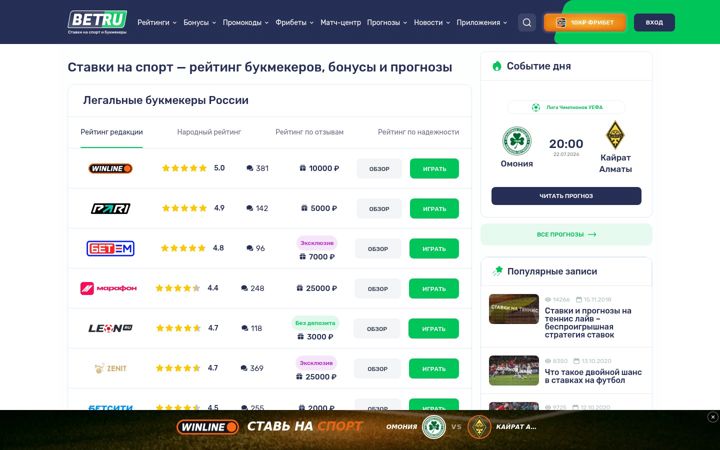Select the Рейтинг редакции tab

(112, 132)
